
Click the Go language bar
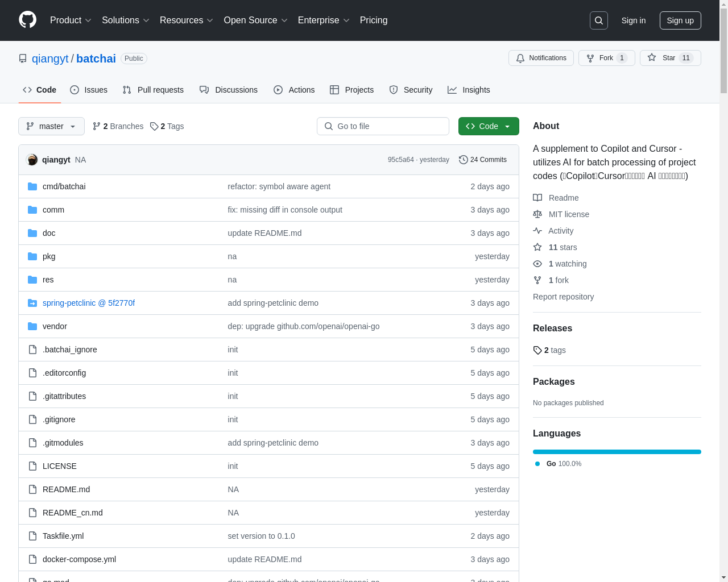tap(617, 452)
